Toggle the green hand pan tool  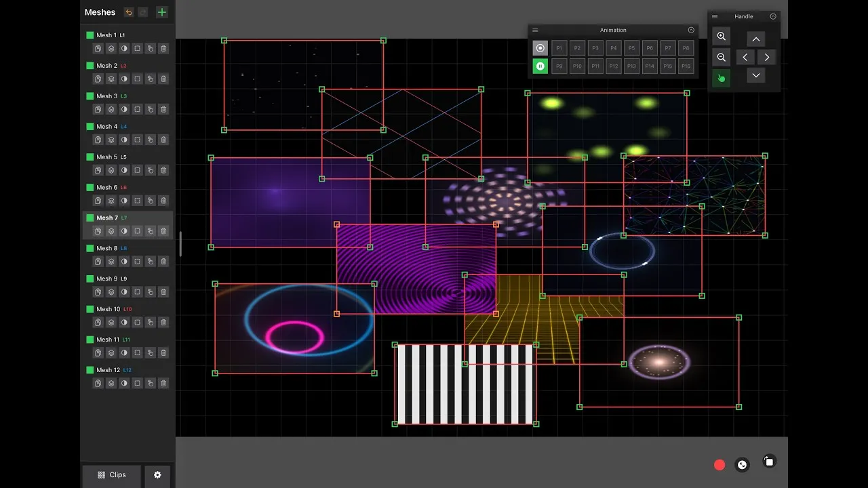click(722, 78)
